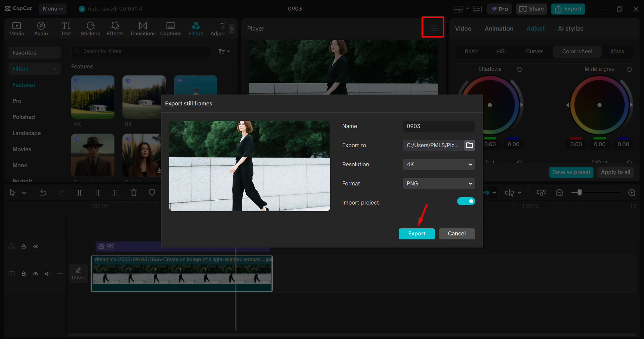Open the Transitions panel

142,28
